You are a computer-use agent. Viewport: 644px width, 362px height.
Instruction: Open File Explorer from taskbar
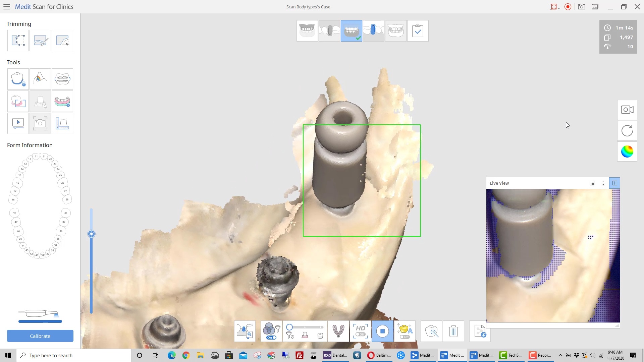[x=200, y=355]
